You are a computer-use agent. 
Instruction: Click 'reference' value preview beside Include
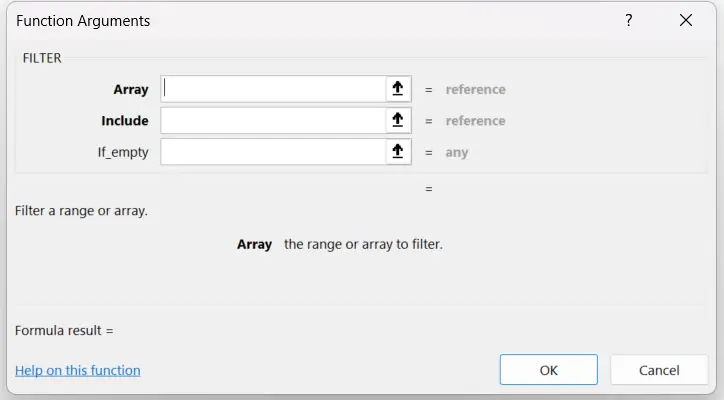click(476, 121)
